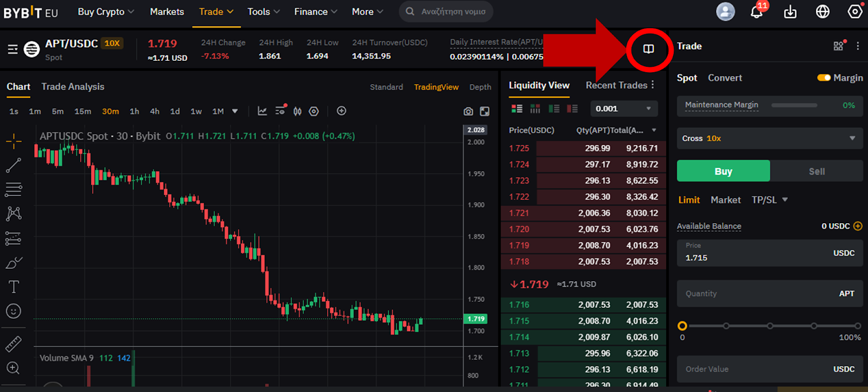Screen dimensions: 868x392
Task: Take a chart snapshot with camera icon
Action: [x=468, y=111]
